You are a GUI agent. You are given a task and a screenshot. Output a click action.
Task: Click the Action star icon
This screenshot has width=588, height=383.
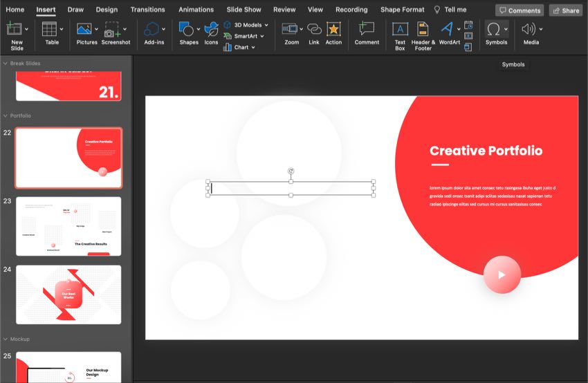pos(333,29)
